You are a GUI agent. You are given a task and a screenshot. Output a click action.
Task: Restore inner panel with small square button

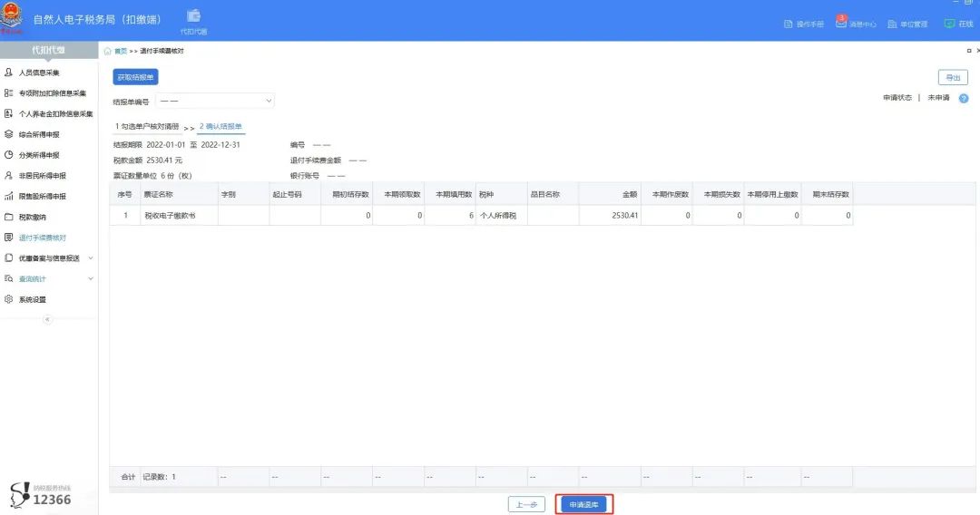tap(969, 51)
